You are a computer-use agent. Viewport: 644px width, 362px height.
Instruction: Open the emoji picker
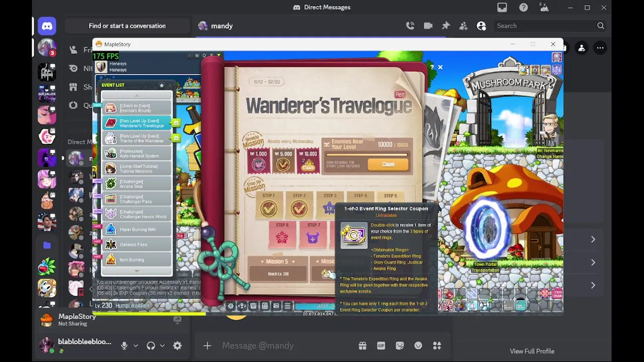(x=418, y=345)
